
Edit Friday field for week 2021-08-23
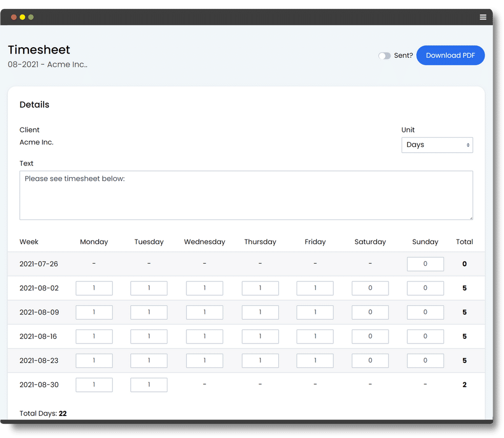pyautogui.click(x=315, y=361)
